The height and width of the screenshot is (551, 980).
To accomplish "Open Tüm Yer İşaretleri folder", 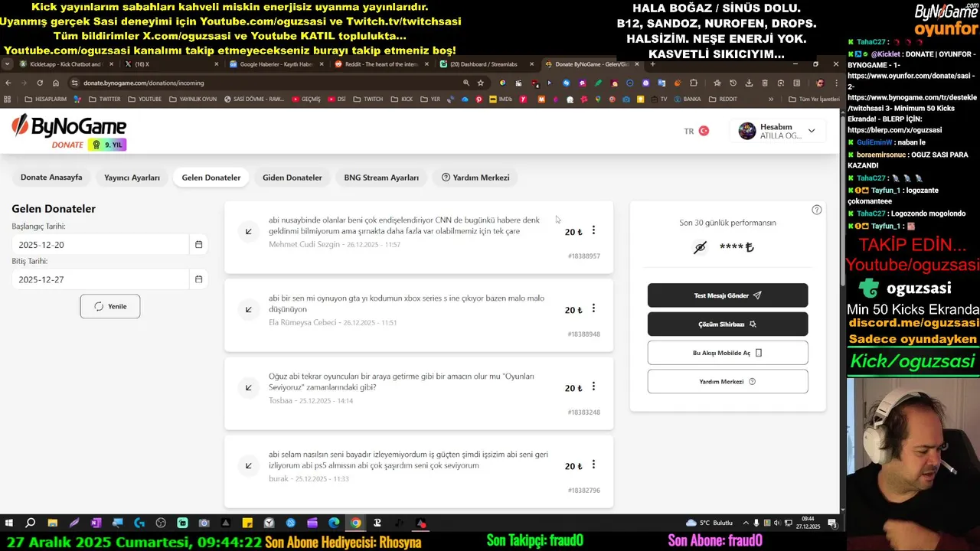I will click(814, 99).
